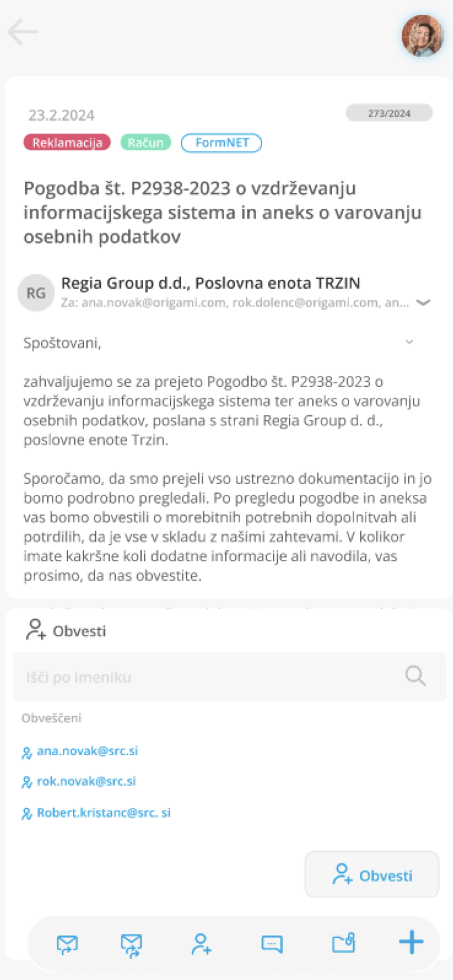This screenshot has height=980, width=453.
Task: Expand the message body with small chevron
Action: [x=409, y=342]
